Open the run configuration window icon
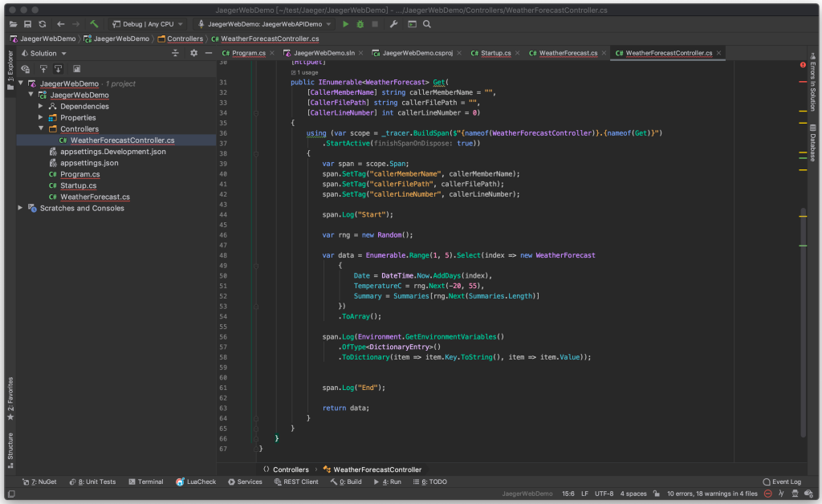 (412, 24)
